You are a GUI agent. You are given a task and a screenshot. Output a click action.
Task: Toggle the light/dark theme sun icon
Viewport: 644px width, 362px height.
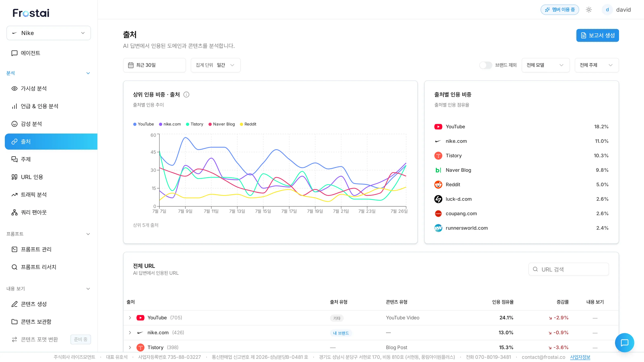coord(589,10)
